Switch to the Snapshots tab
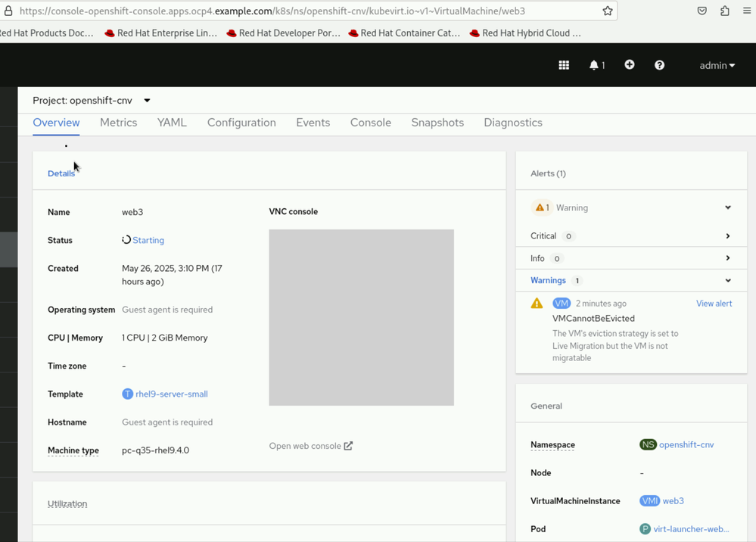Image resolution: width=756 pixels, height=542 pixels. point(437,123)
